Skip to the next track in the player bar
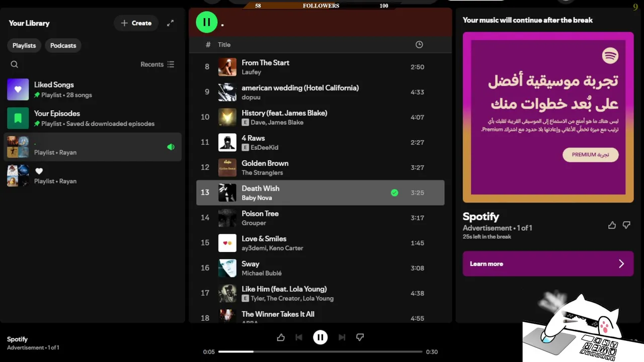The height and width of the screenshot is (362, 644). 342,337
